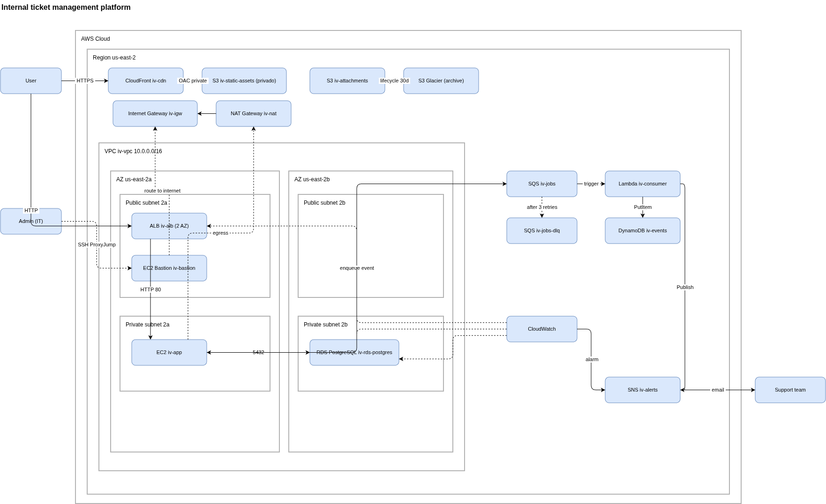Click the Internet Gateway iv-igw node

coord(155,113)
